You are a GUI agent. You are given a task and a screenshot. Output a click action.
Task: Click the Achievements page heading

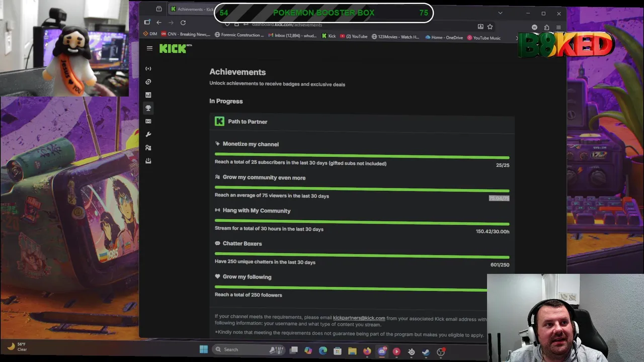[237, 72]
